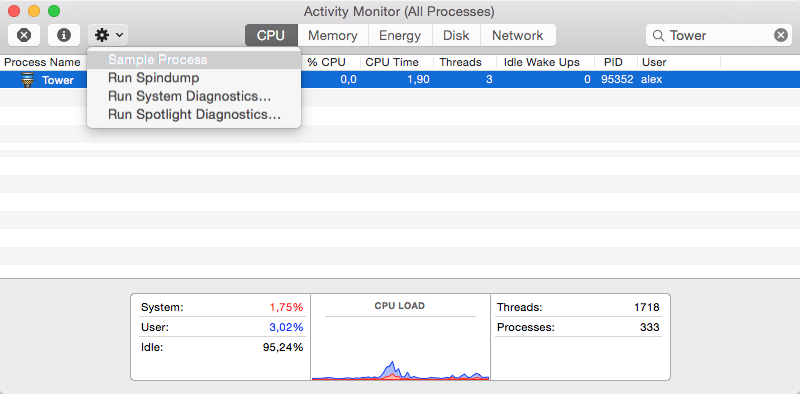Screen dimensions: 800x394
Task: Open the gear actions dropdown
Action: pyautogui.click(x=108, y=35)
